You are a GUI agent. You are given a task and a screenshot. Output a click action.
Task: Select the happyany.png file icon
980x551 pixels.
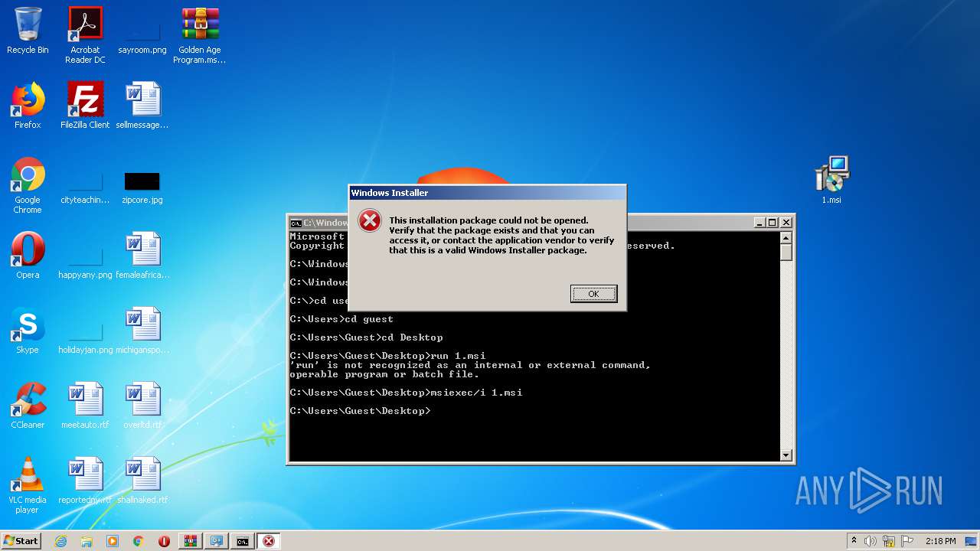[x=85, y=260]
